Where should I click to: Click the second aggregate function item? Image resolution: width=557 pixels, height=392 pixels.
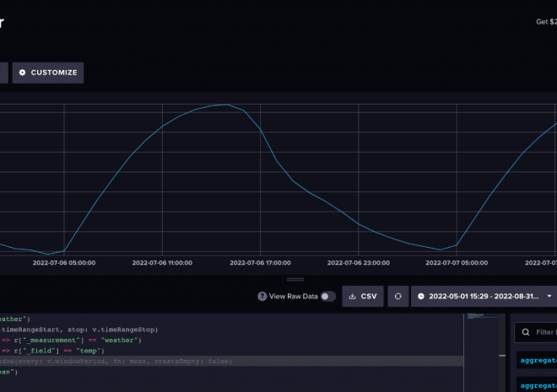point(537,385)
